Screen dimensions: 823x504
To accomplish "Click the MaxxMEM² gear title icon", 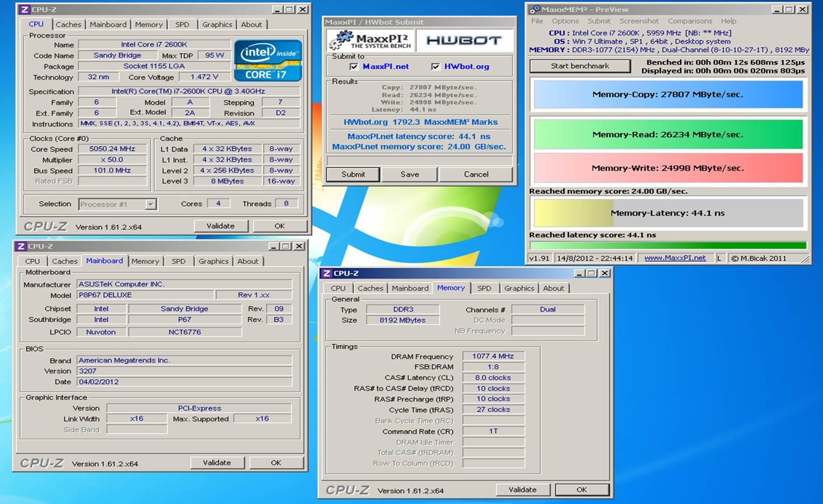I will pyautogui.click(x=535, y=9).
